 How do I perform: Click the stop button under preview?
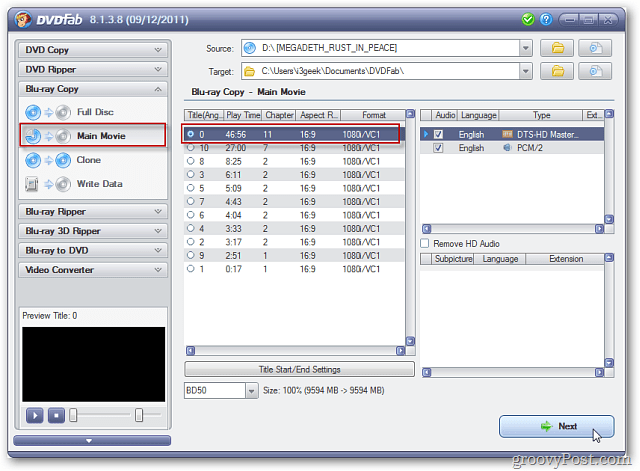pyautogui.click(x=56, y=415)
